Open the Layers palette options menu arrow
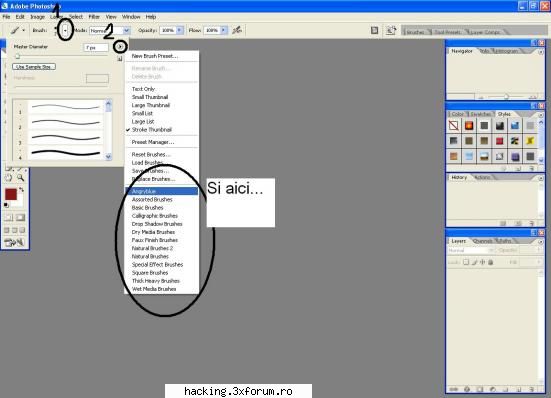This screenshot has height=398, width=551. 540,242
